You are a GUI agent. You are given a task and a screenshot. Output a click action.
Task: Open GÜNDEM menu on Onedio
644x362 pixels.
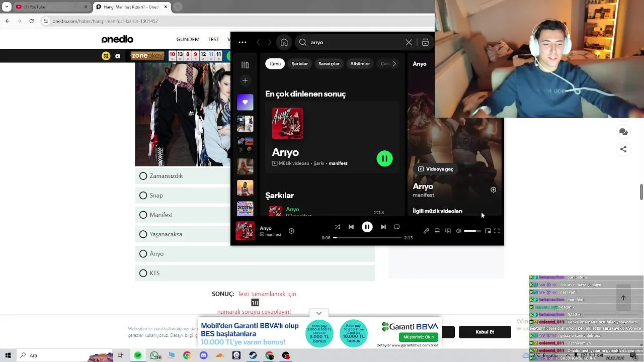[188, 40]
